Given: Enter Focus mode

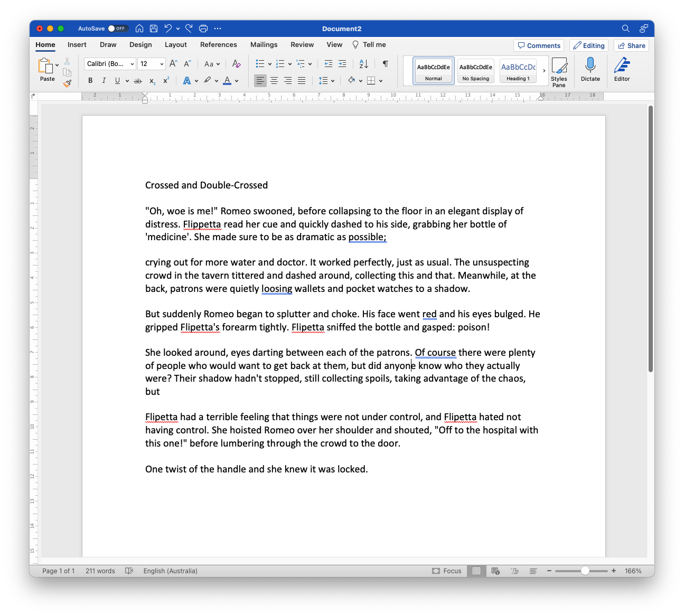Looking at the screenshot, I should 447,571.
